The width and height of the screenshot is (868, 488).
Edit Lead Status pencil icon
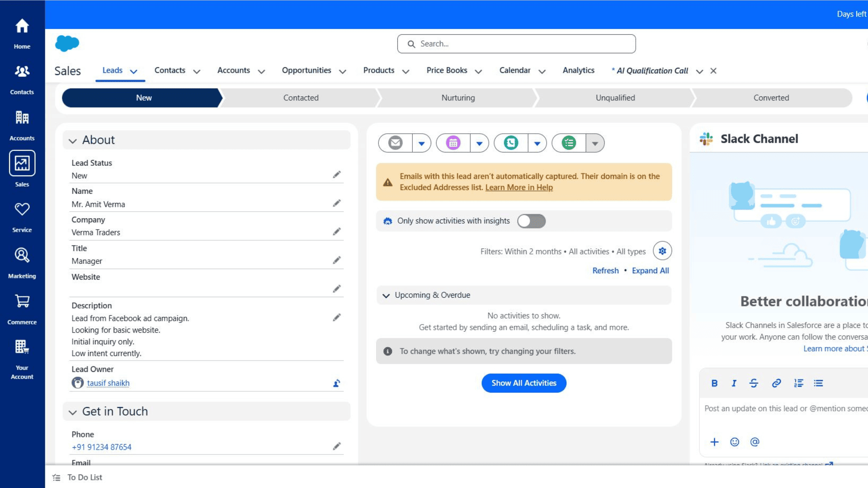[337, 174]
